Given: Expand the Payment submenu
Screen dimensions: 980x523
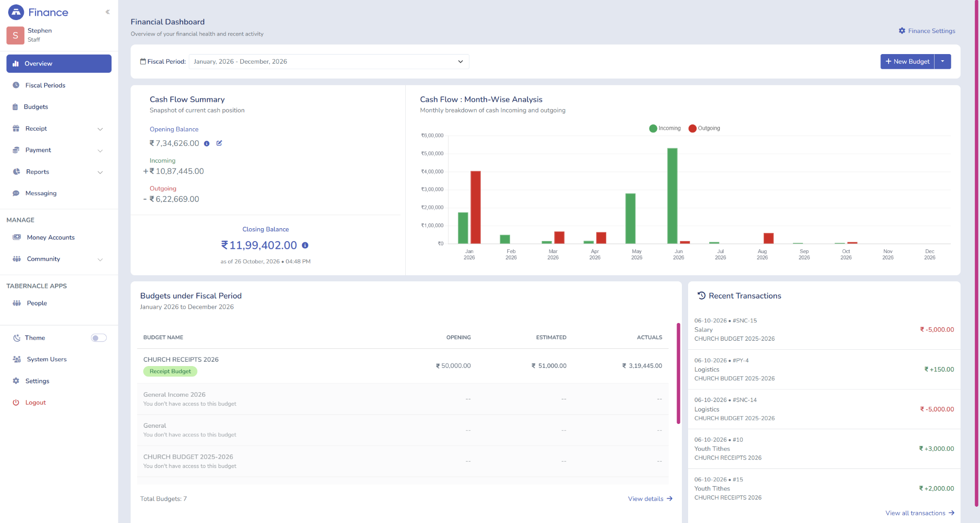Looking at the screenshot, I should tap(100, 150).
